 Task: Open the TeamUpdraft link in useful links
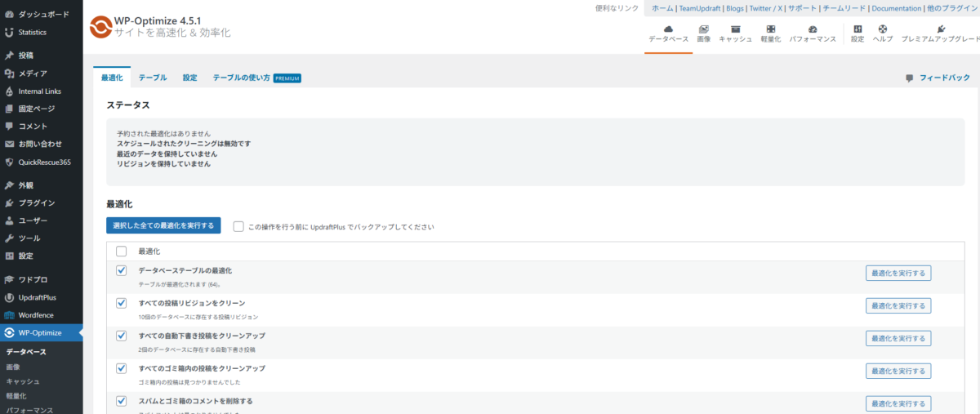(699, 8)
